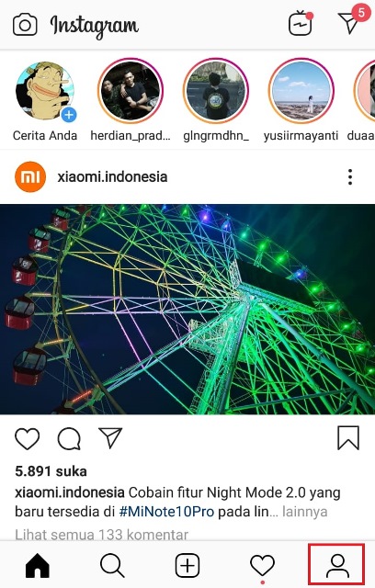Add to Cerita Anda story
The height and width of the screenshot is (588, 375).
[x=45, y=91]
